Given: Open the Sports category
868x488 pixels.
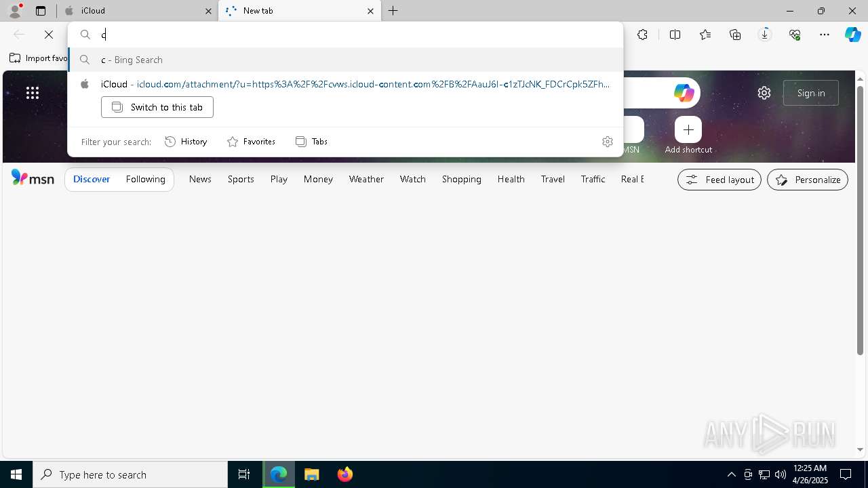Looking at the screenshot, I should 241,179.
